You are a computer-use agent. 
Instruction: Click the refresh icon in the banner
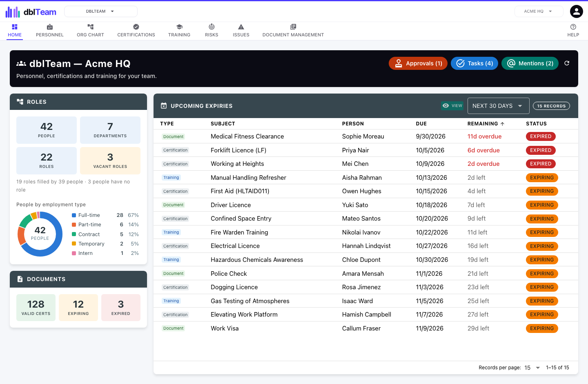tap(567, 63)
